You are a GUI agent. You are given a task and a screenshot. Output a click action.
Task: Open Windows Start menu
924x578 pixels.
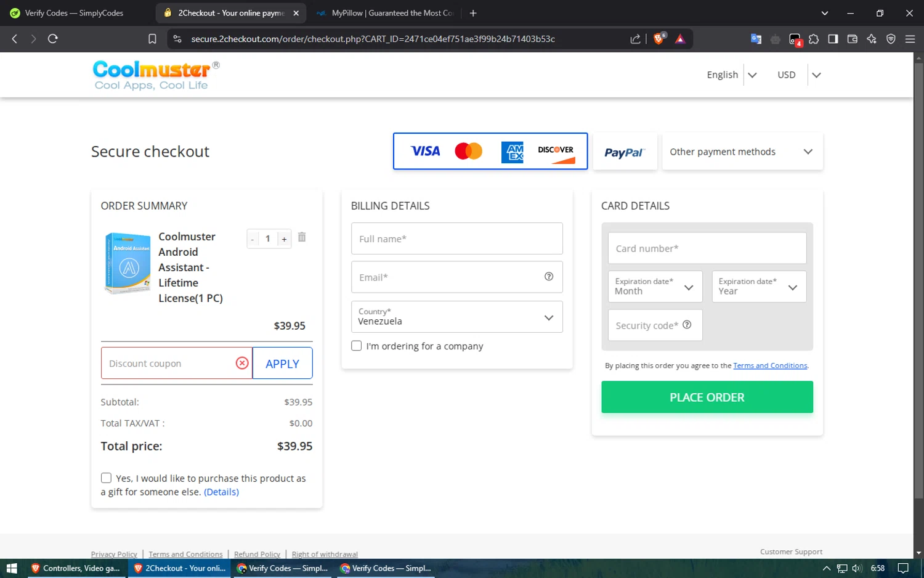(x=11, y=568)
